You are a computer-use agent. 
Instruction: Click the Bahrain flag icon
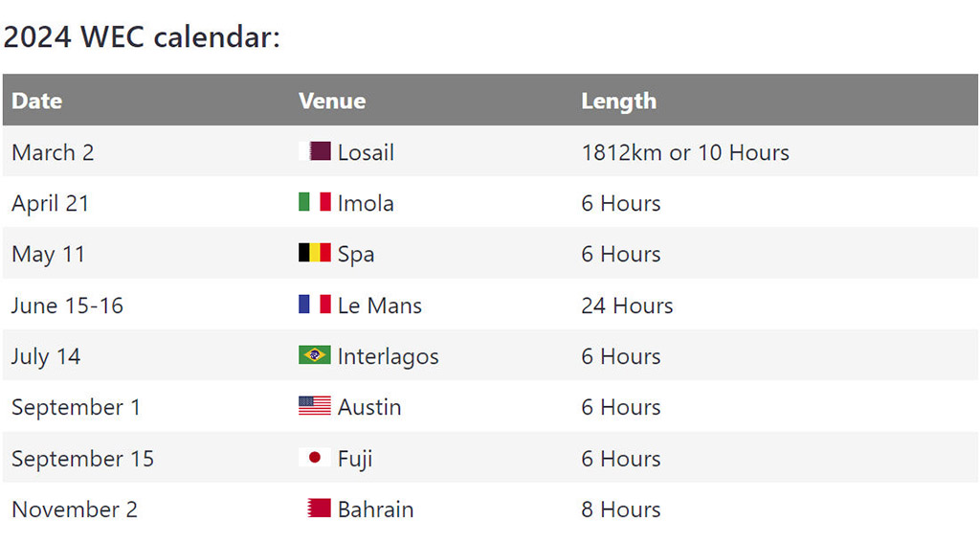(319, 508)
